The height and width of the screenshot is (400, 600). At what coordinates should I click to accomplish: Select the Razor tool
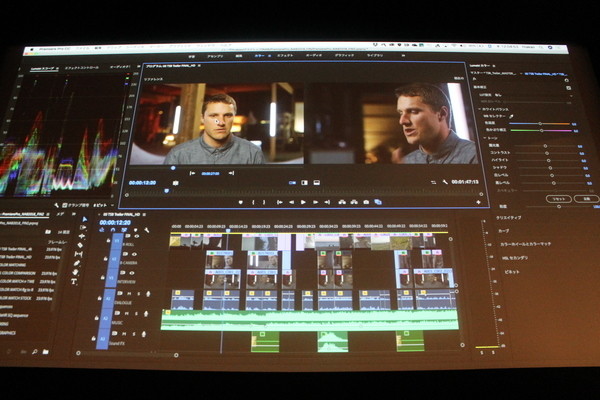(80, 245)
